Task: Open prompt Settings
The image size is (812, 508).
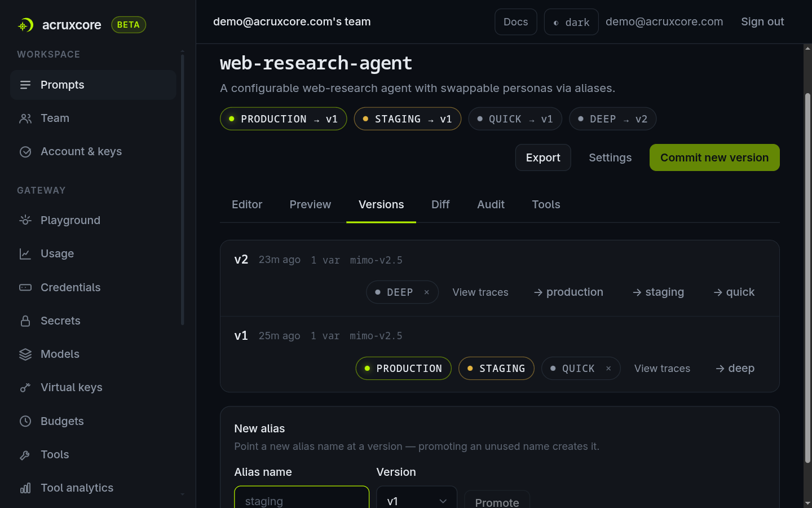Action: (x=610, y=157)
